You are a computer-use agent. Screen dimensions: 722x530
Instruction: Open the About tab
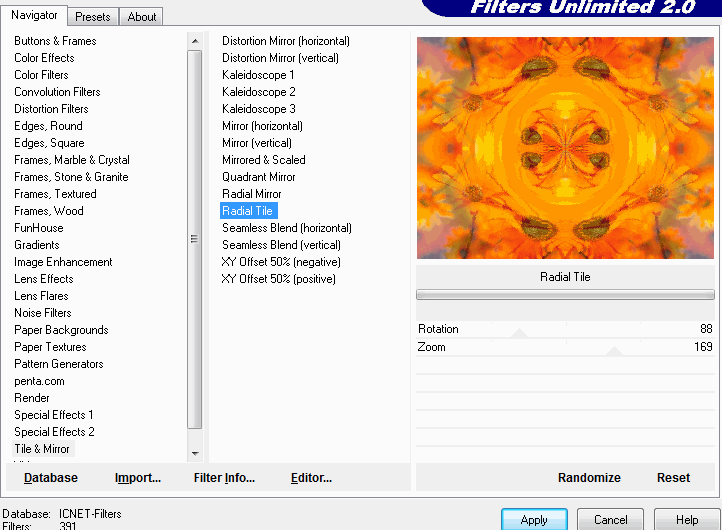(x=142, y=17)
